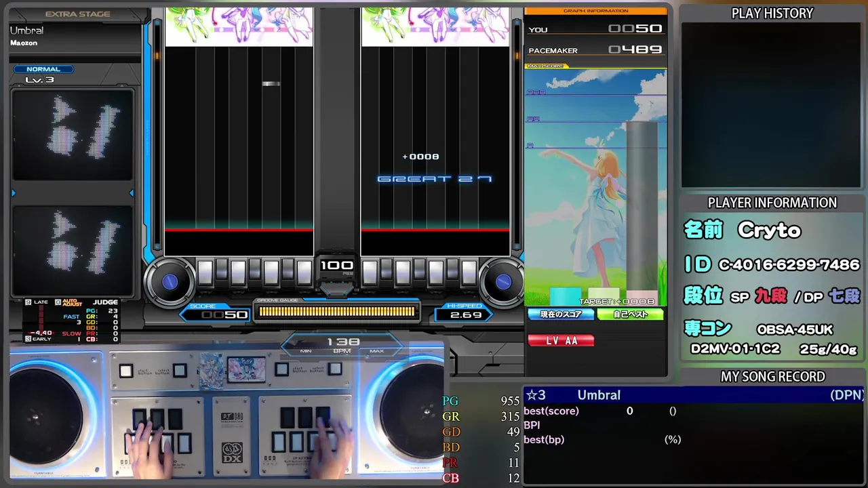Click the DX logo on the controller camera
The width and height of the screenshot is (868, 488).
[x=233, y=453]
